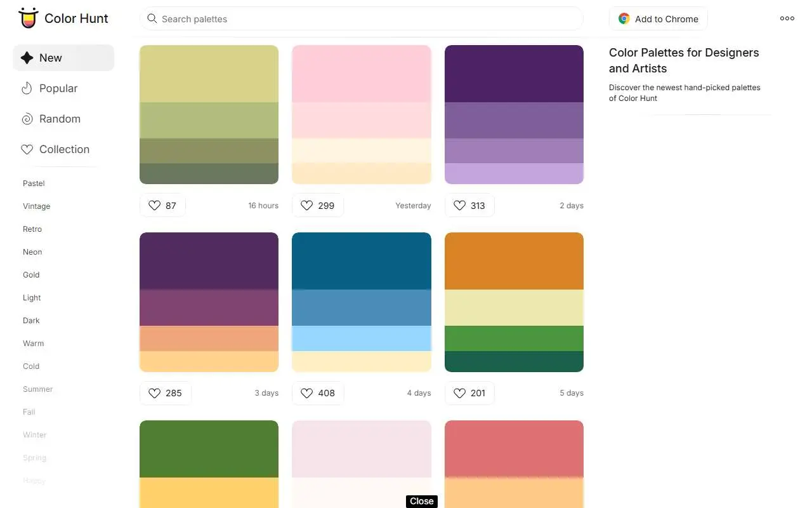This screenshot has height=508, width=812.
Task: Open the three-dots more menu
Action: pyautogui.click(x=787, y=18)
